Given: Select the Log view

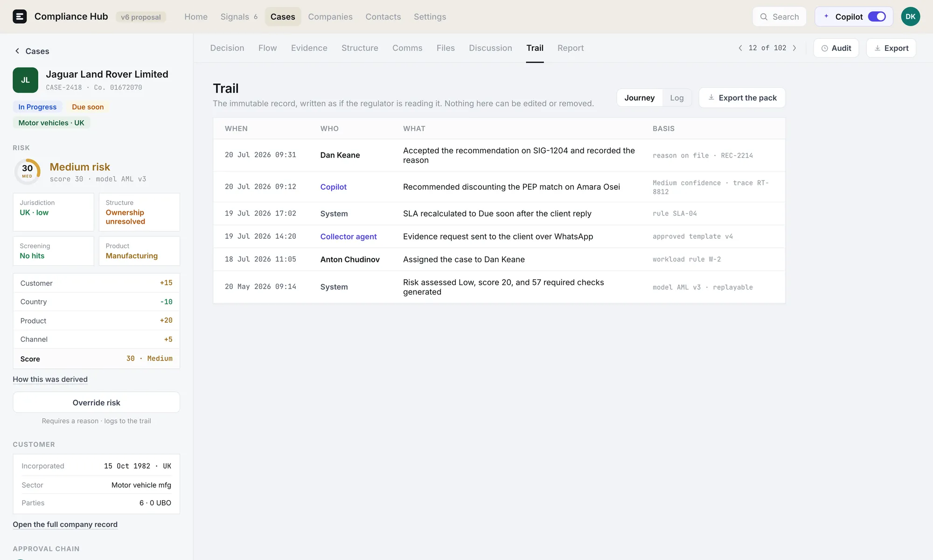Looking at the screenshot, I should [x=677, y=98].
